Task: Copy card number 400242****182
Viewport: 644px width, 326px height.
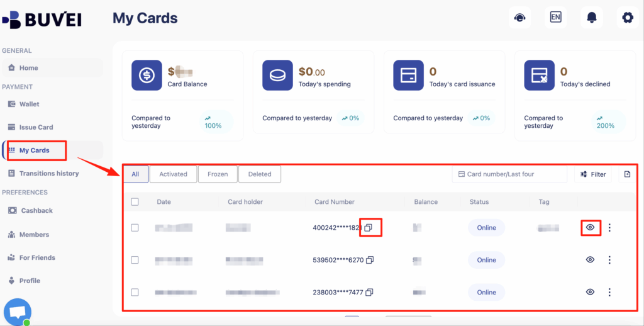Action: (x=369, y=227)
